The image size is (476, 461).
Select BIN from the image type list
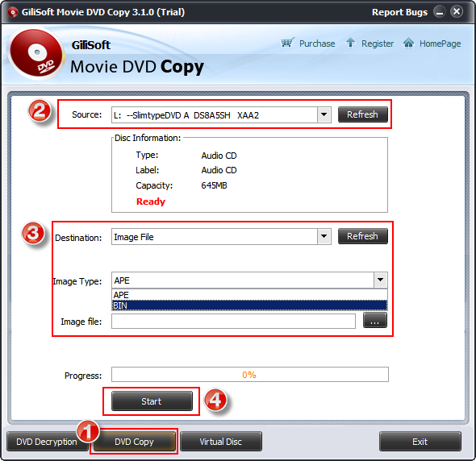coord(249,305)
